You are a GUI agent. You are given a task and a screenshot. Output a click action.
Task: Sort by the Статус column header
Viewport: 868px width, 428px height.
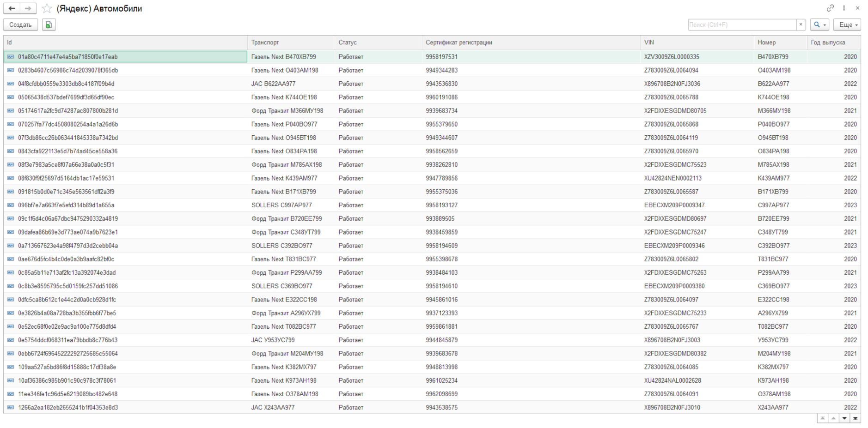point(379,42)
